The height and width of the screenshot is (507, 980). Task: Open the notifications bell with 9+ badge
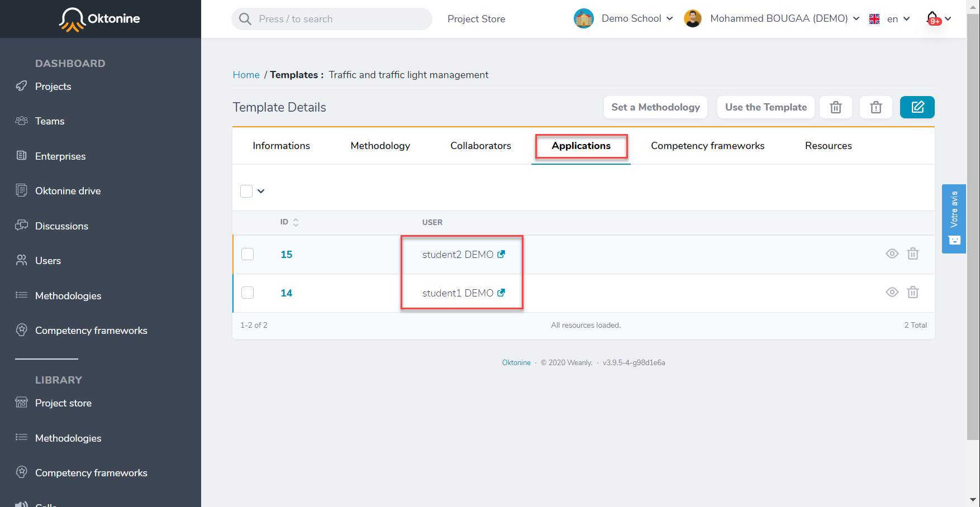click(933, 18)
